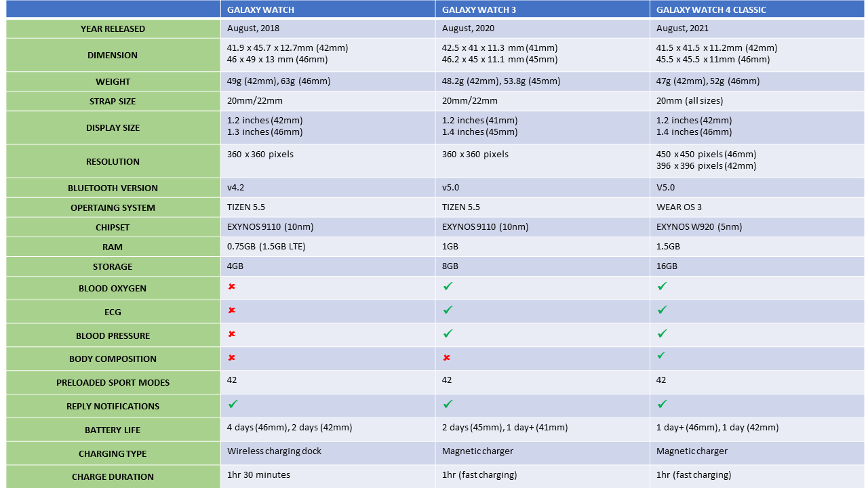Click the CHARGE DURATION row label
This screenshot has width=868, height=488.
click(x=113, y=476)
